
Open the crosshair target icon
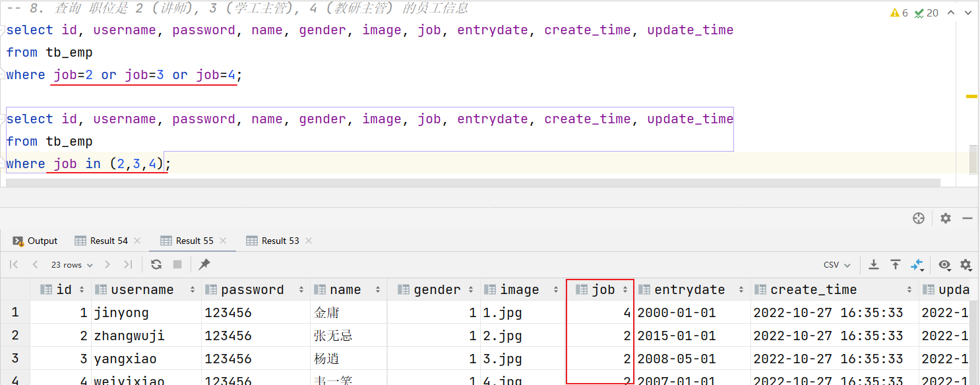tap(918, 218)
